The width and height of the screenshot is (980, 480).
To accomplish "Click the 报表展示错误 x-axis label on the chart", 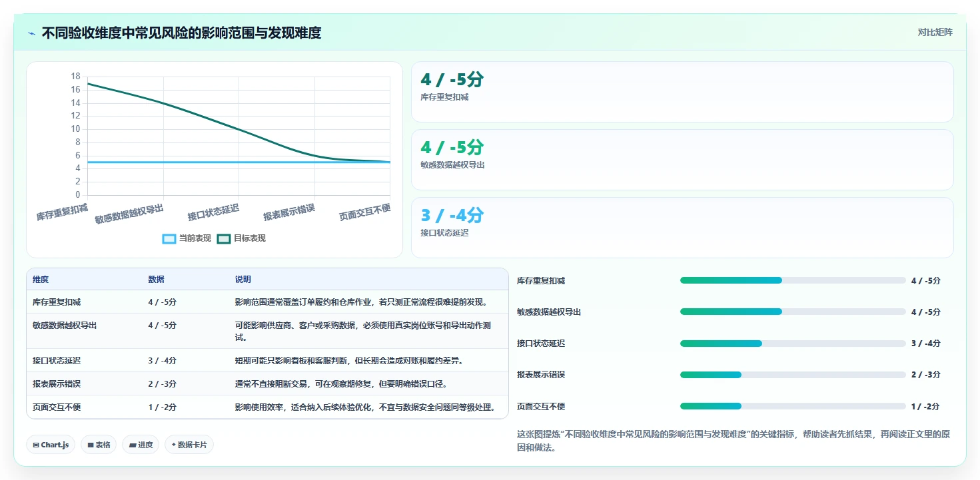I will click(289, 212).
